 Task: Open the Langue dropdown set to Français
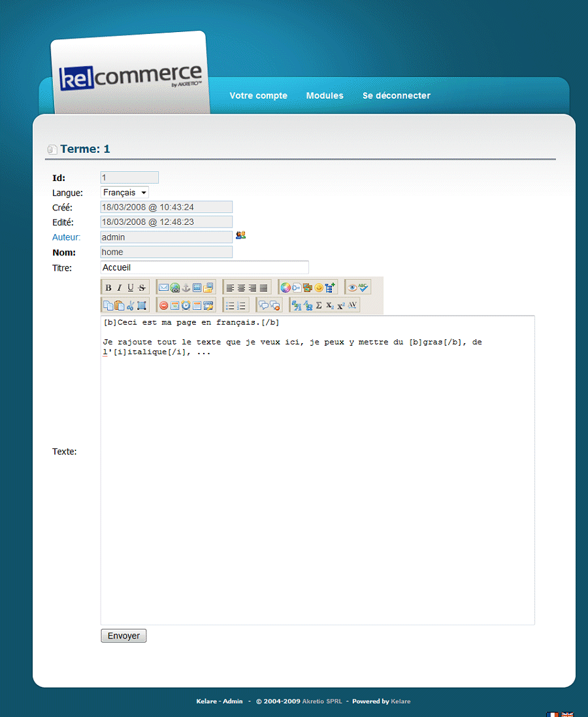click(x=125, y=192)
